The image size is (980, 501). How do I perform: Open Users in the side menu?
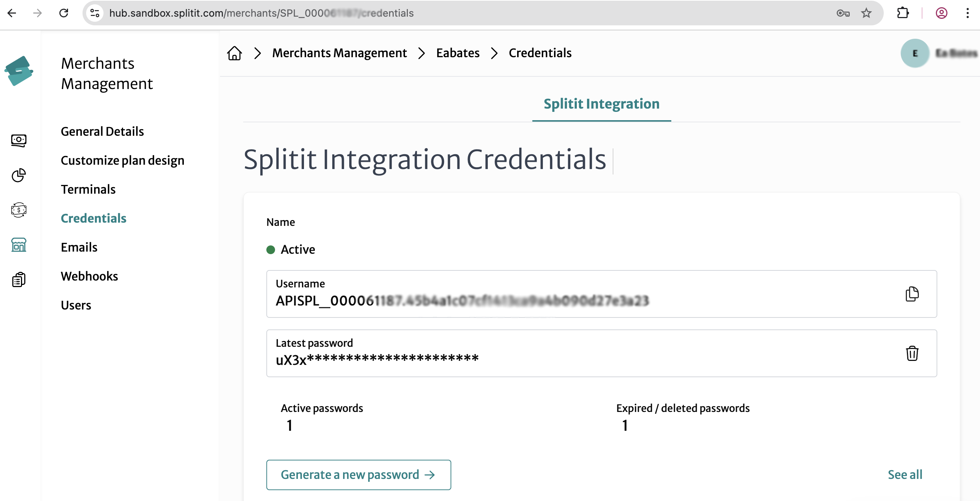76,305
